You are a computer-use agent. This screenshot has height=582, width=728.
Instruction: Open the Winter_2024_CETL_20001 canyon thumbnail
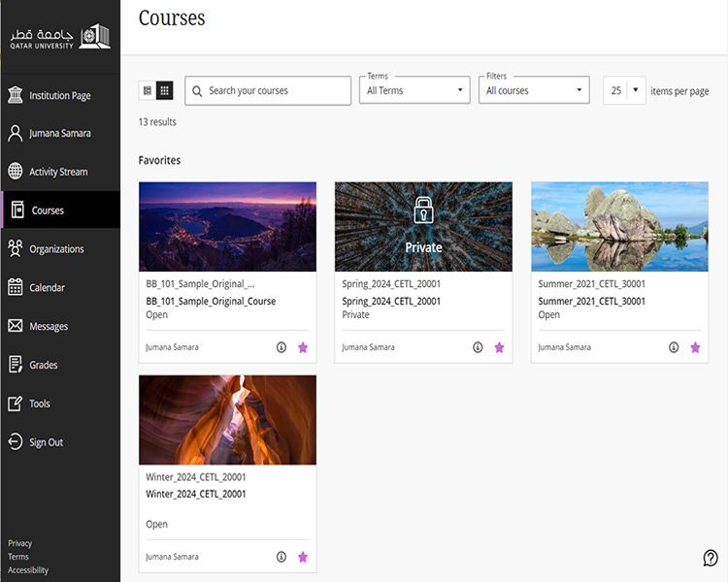[227, 420]
